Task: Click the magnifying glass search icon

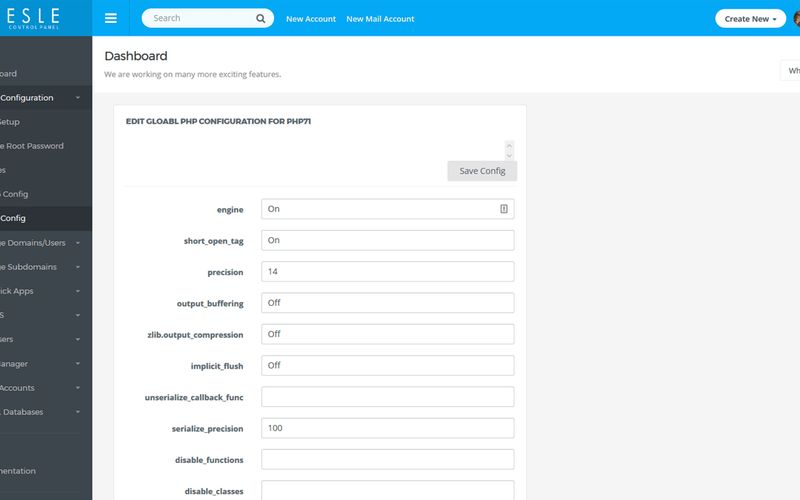Action: (261, 18)
